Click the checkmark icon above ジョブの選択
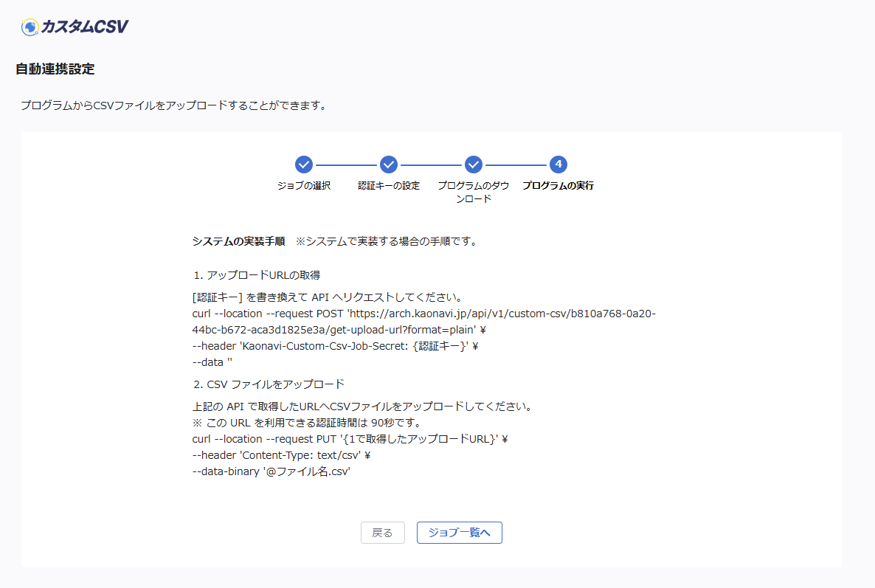Image resolution: width=875 pixels, height=588 pixels. coord(303,165)
